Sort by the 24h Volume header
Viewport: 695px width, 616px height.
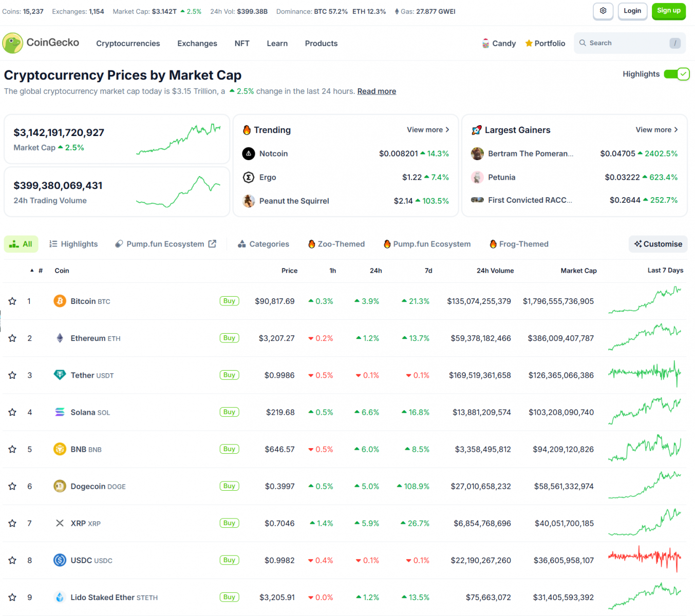click(495, 271)
